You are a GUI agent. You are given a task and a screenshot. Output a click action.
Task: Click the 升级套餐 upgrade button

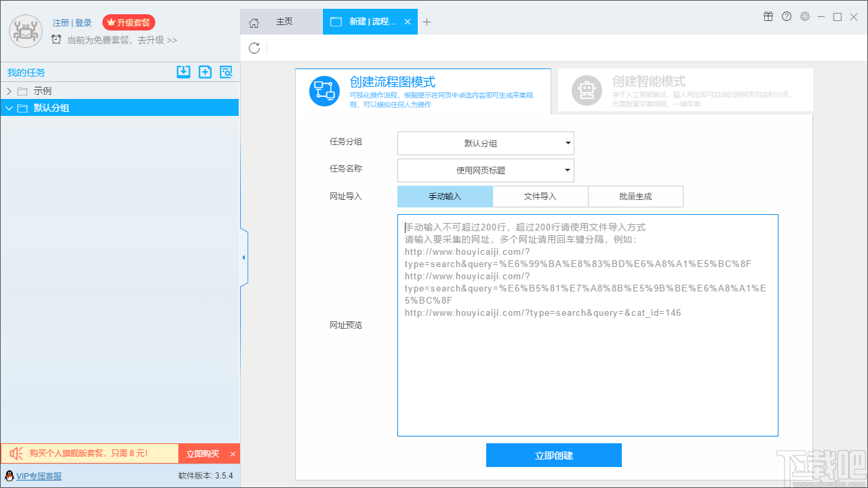pos(129,22)
